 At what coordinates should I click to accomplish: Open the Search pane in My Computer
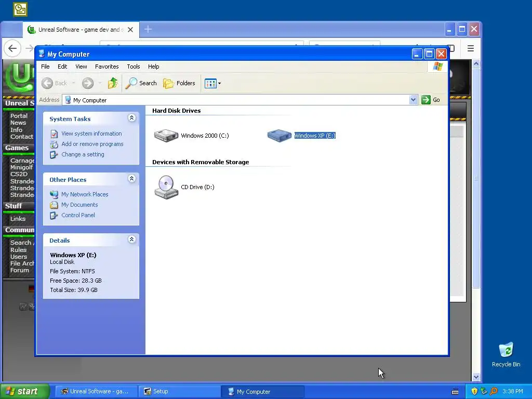point(141,83)
